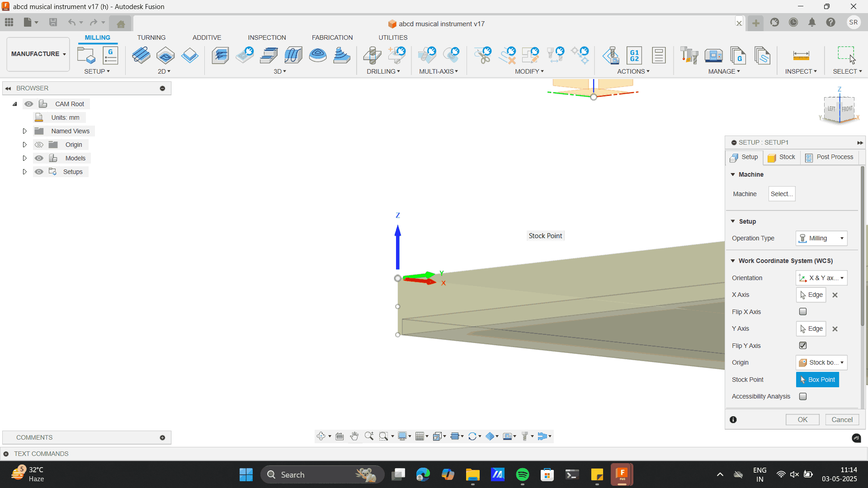This screenshot has width=868, height=488.
Task: Collapse the Machine section
Action: coord(733,174)
